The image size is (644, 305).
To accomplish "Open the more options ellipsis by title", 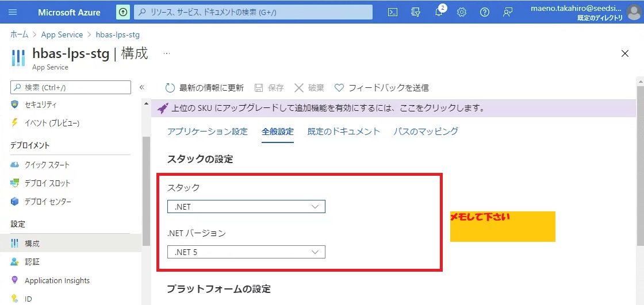I will click(x=167, y=53).
